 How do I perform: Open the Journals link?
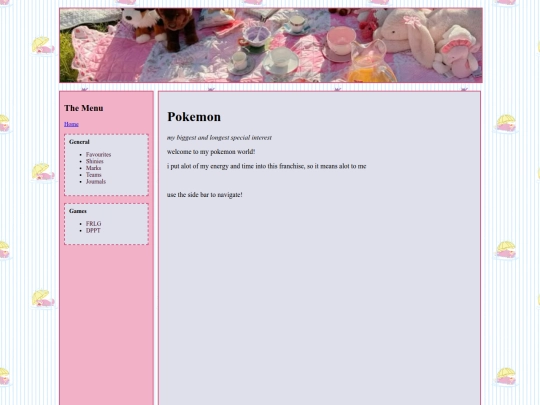[96, 181]
